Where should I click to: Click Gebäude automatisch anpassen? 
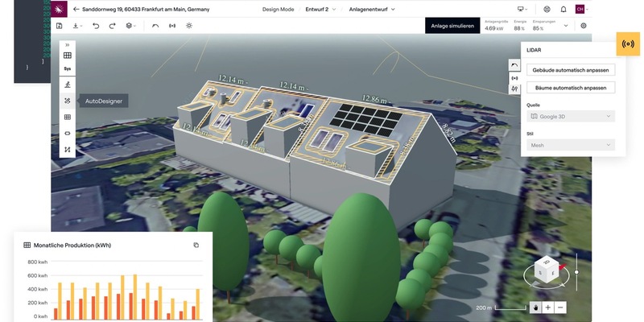point(571,70)
